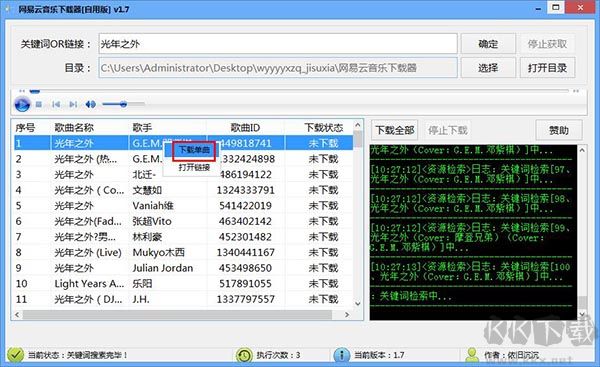
Task: Select song ID 1332424898 in row 2
Action: click(x=248, y=159)
